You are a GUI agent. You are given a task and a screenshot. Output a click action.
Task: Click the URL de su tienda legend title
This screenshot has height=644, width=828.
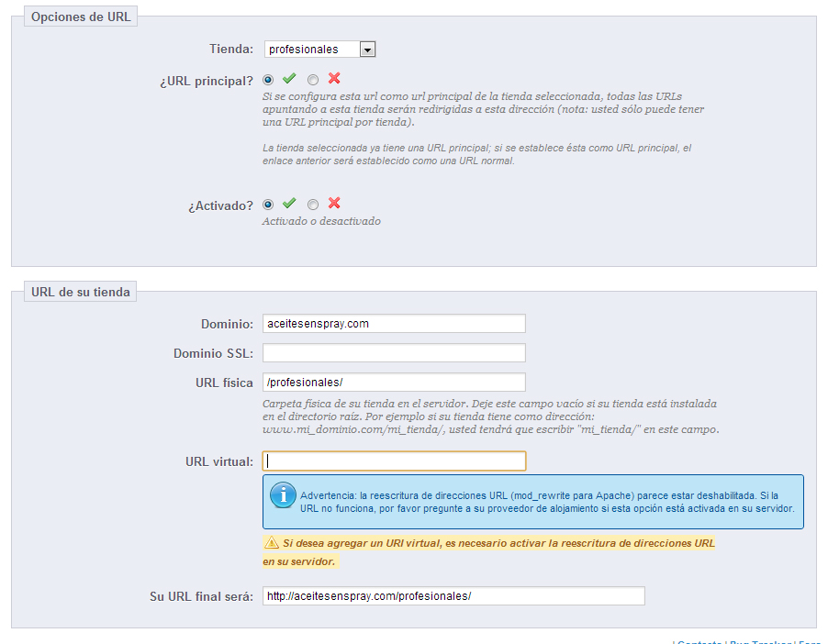point(80,292)
